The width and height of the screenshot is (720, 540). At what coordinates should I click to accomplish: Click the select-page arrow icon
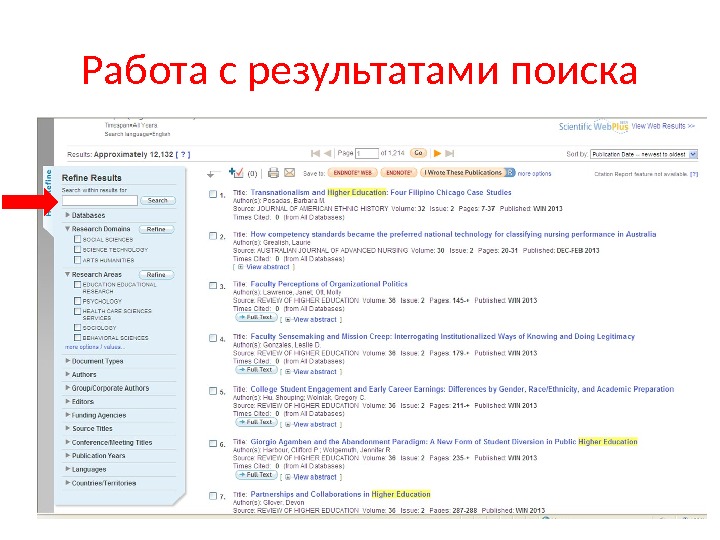(x=212, y=174)
